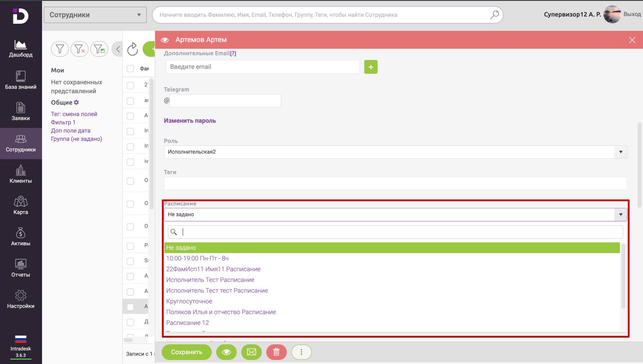Select the Круглосуточное schedule option
Image resolution: width=643 pixels, height=364 pixels.
189,301
